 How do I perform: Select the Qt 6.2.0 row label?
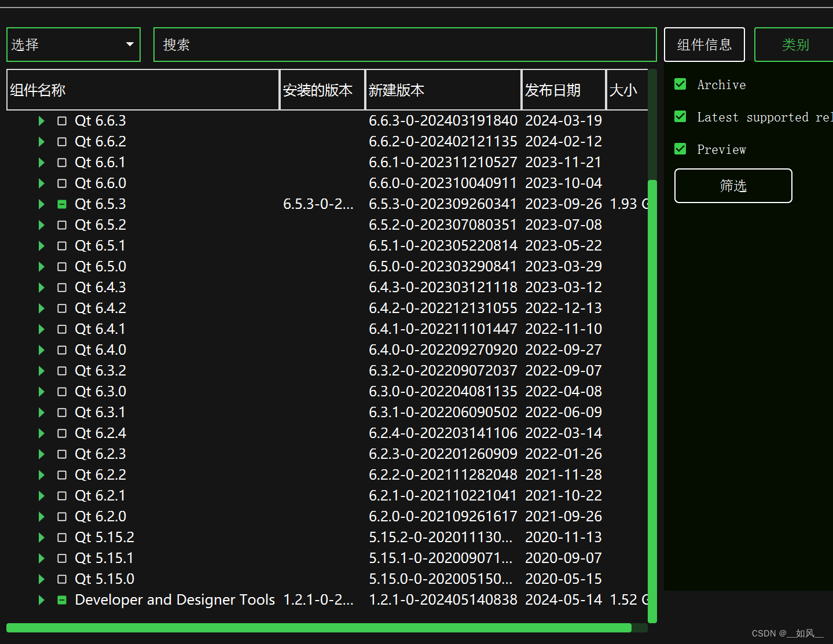click(100, 517)
